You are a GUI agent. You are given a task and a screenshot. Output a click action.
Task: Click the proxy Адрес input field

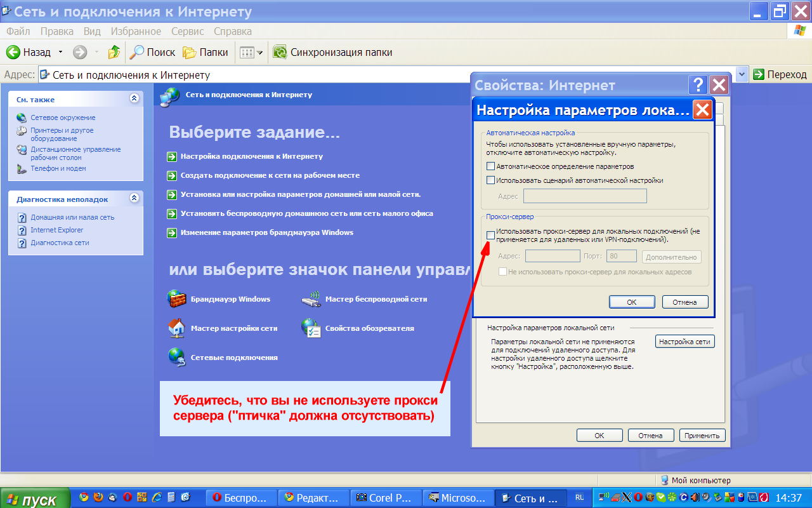pos(553,256)
